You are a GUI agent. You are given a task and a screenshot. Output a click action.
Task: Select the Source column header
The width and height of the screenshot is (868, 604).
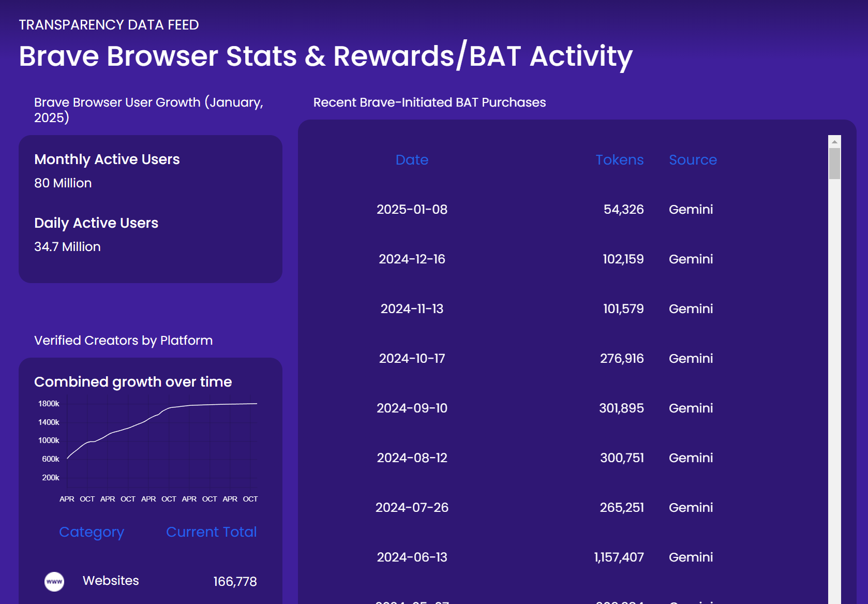click(693, 160)
